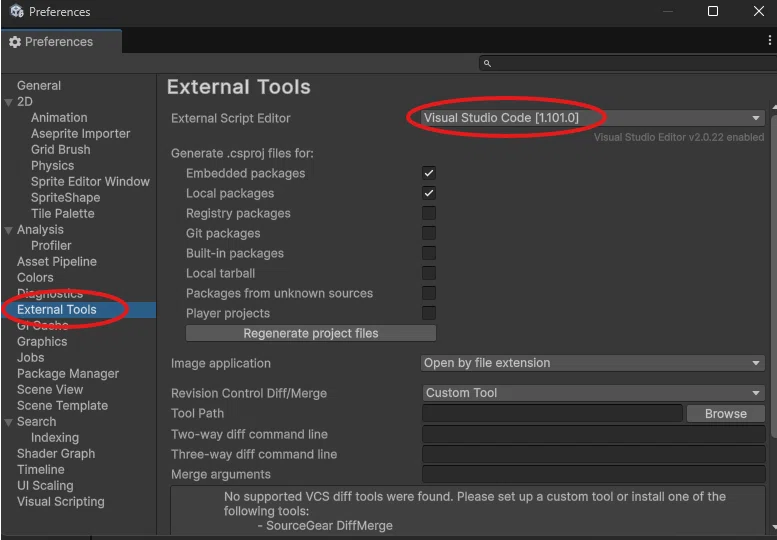
Task: Uncheck Local packages checkbox
Action: click(429, 193)
